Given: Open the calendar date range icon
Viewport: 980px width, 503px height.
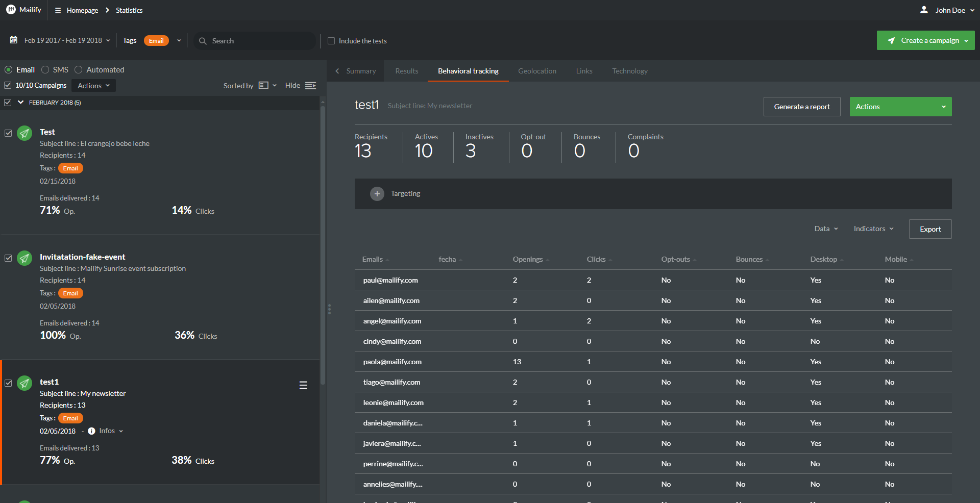Looking at the screenshot, I should coord(14,40).
